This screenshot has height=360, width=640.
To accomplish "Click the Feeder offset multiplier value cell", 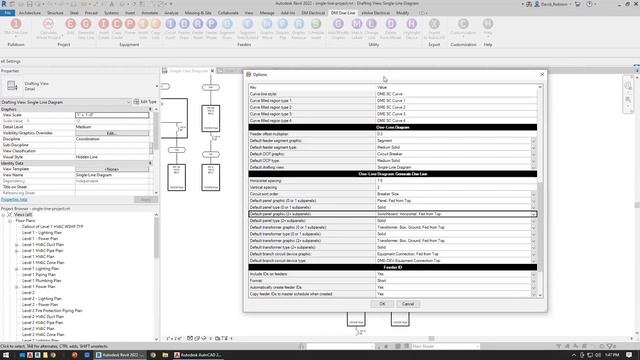I will click(456, 134).
